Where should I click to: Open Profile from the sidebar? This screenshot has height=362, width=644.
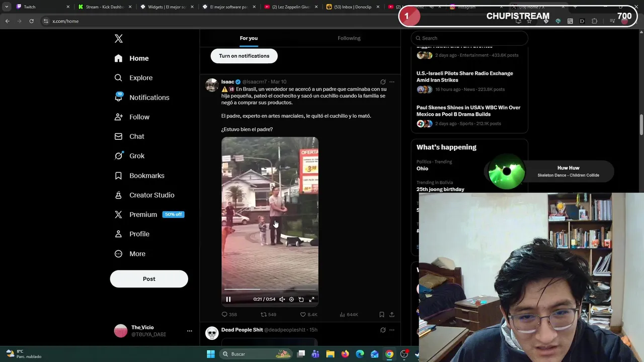132,234
